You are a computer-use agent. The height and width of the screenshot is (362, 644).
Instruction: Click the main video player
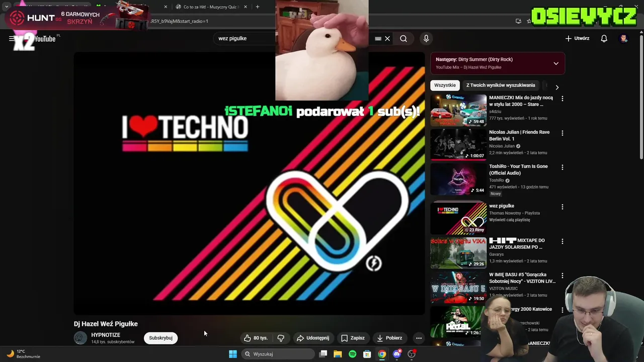coord(250,184)
